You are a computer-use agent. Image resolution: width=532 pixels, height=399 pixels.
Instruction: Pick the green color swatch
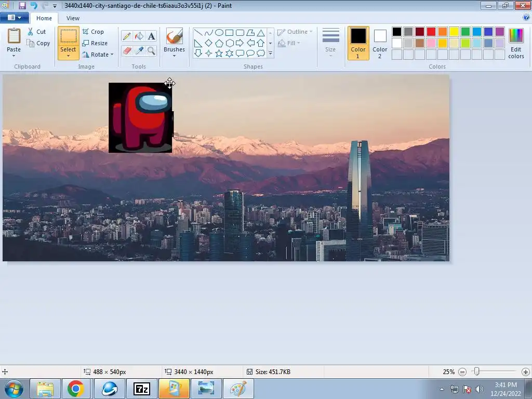click(465, 32)
